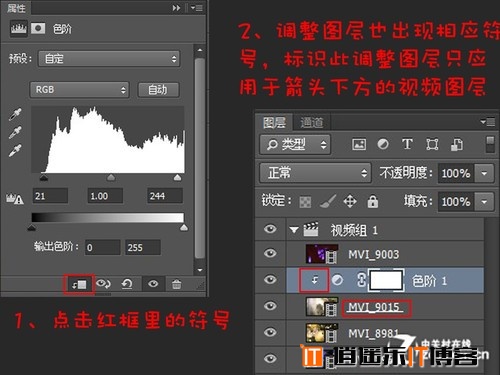Click the 填充 100% field
This screenshot has width=500, height=375.
(456, 202)
